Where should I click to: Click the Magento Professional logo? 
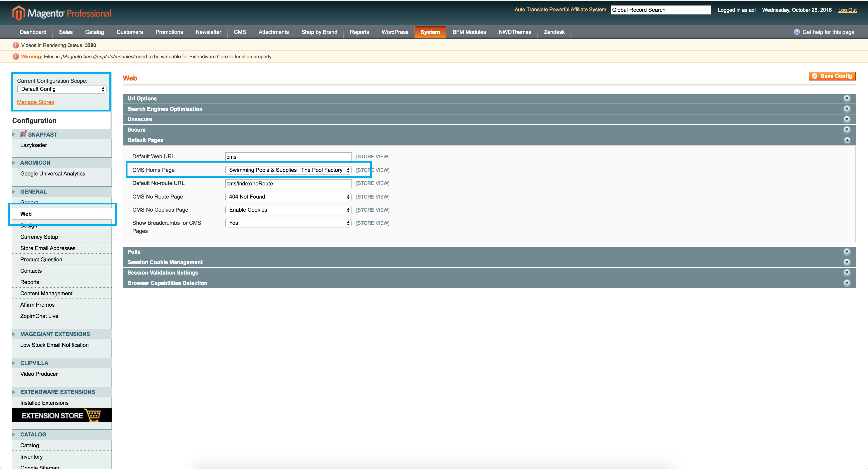[62, 13]
